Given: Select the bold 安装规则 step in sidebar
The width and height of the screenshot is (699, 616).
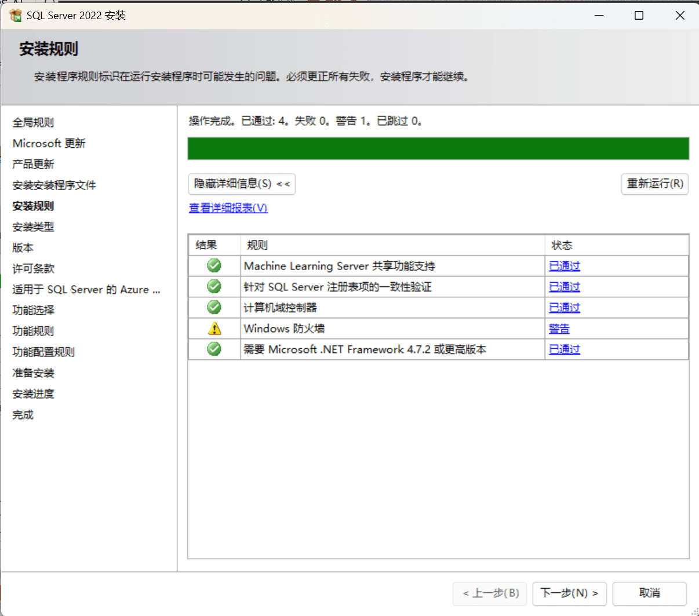Looking at the screenshot, I should click(x=33, y=206).
